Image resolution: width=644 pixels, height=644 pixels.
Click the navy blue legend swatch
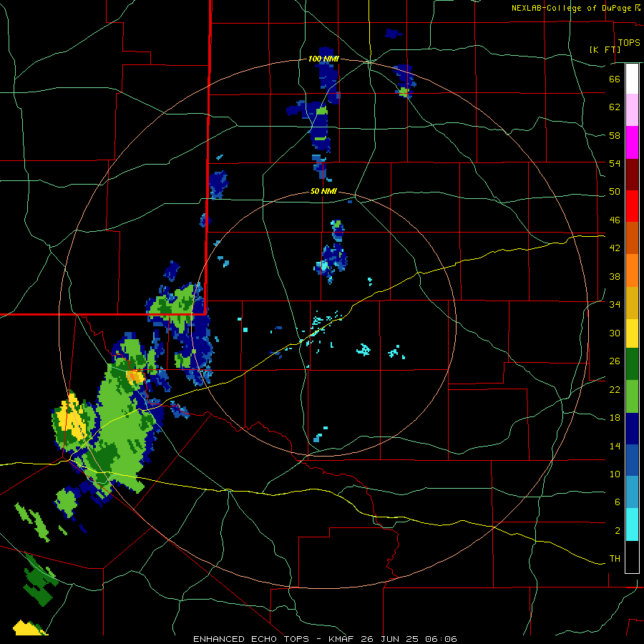point(632,429)
